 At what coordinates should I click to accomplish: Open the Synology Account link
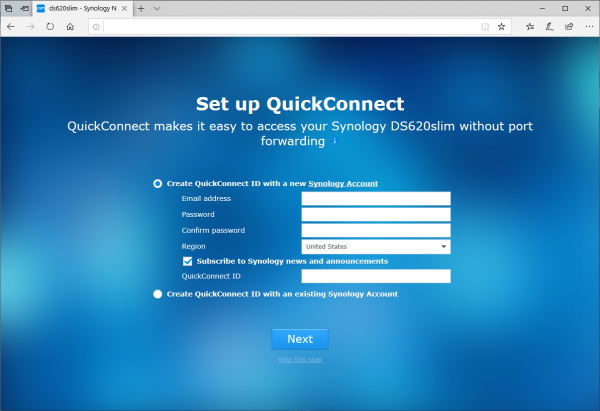342,184
